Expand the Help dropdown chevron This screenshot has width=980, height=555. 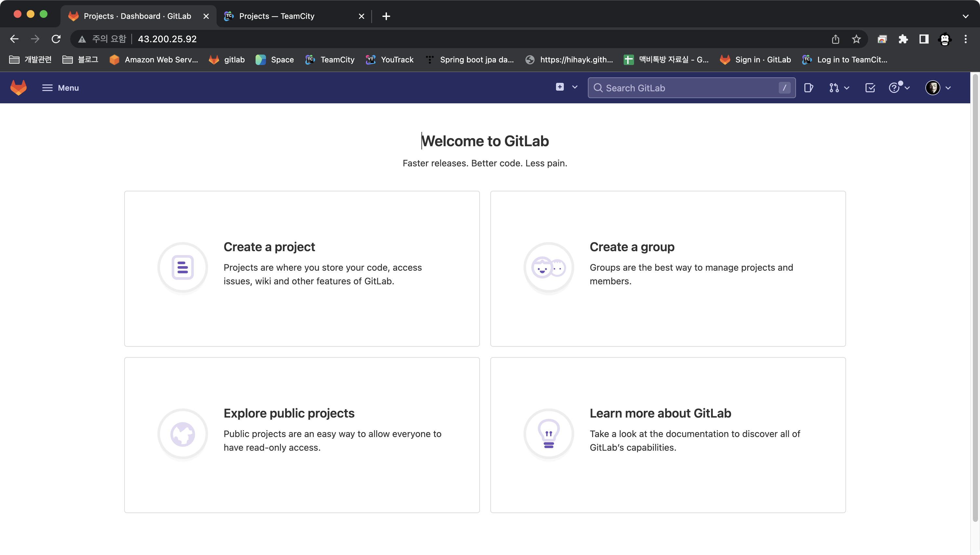tap(907, 88)
